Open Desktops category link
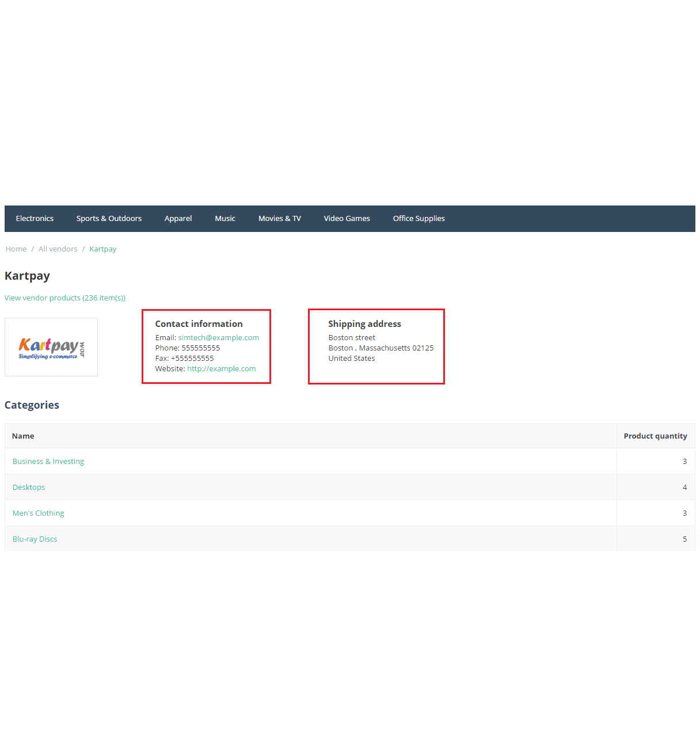This screenshot has width=700, height=750. (x=29, y=488)
